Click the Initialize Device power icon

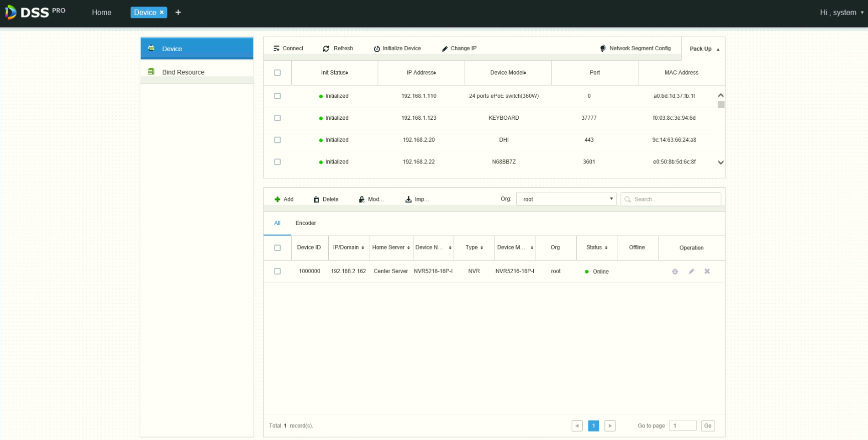(377, 49)
